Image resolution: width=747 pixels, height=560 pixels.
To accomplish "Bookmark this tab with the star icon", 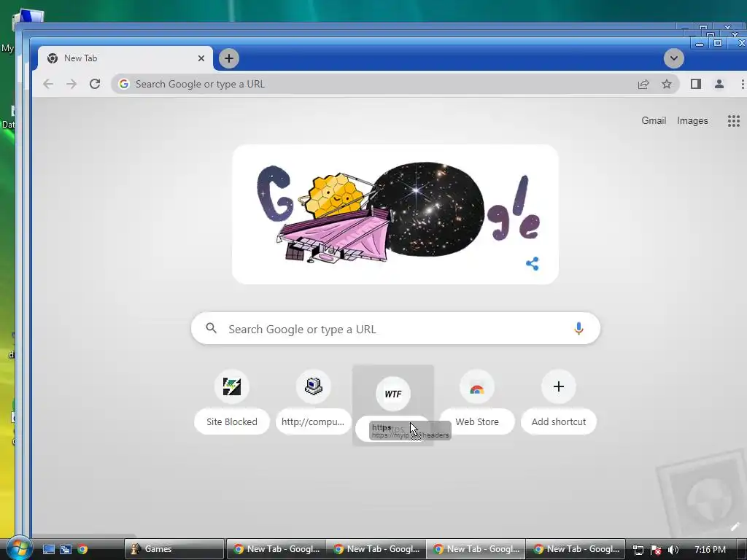I will [x=667, y=85].
